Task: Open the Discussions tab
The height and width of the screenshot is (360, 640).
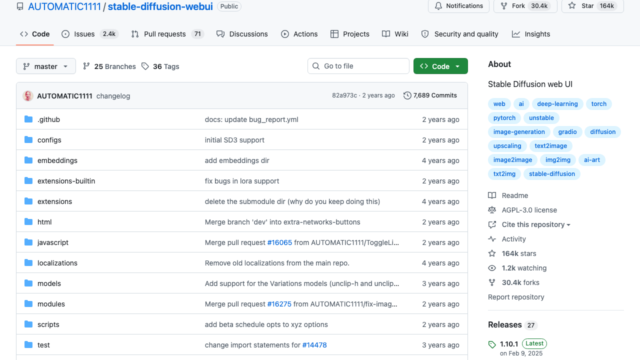Action: click(242, 34)
